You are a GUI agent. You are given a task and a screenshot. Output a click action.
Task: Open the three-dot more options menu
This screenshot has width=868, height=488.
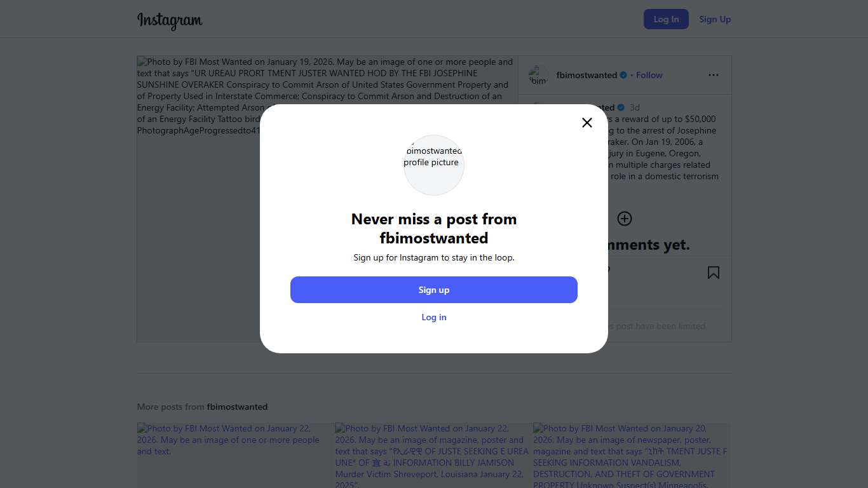[714, 75]
